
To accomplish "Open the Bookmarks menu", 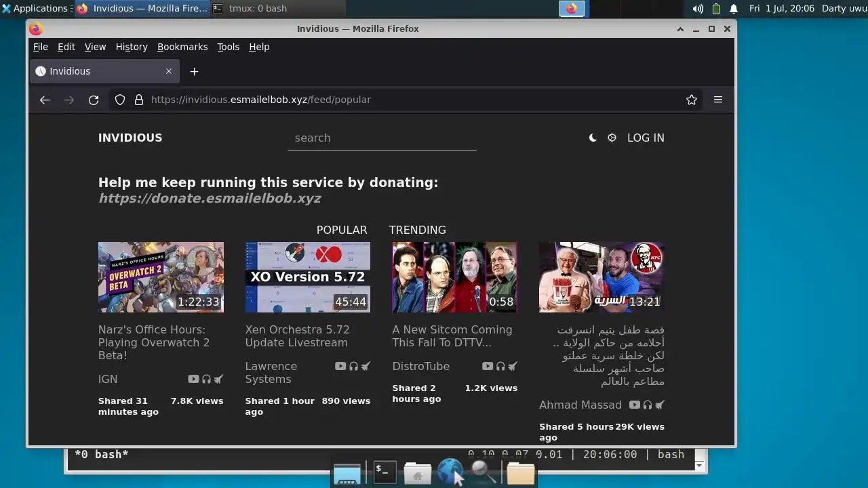I will tap(182, 47).
